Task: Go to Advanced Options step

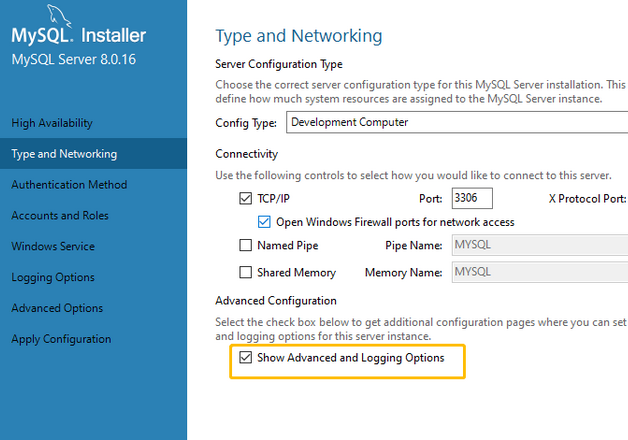Action: pos(57,308)
